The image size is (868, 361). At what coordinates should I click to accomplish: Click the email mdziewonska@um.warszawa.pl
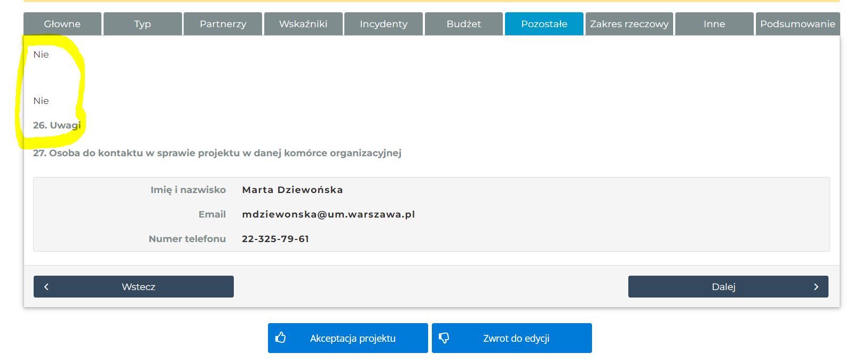(328, 214)
